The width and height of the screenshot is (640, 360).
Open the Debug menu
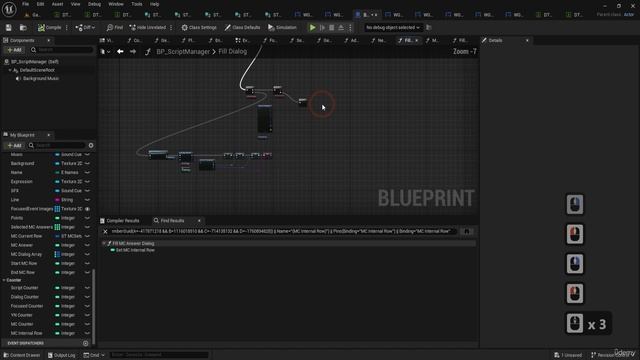pos(94,4)
